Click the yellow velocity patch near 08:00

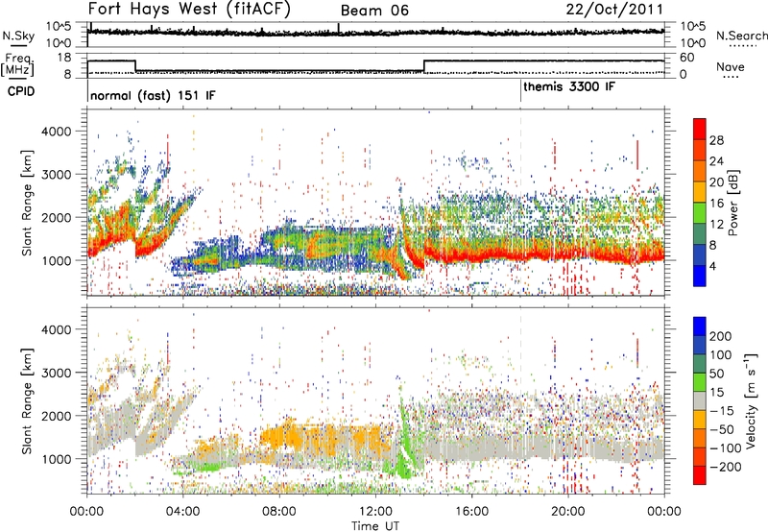point(284,436)
